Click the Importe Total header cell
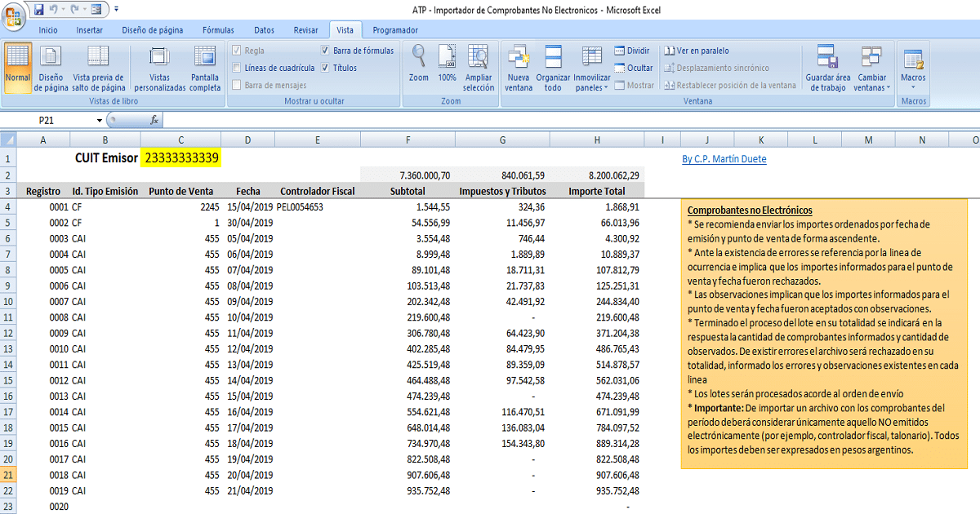980x514 pixels. [597, 192]
